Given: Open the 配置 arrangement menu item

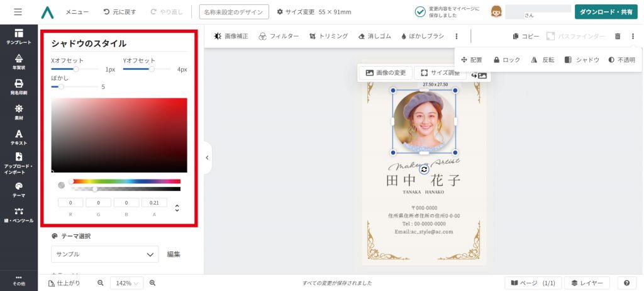Looking at the screenshot, I should pyautogui.click(x=472, y=60).
